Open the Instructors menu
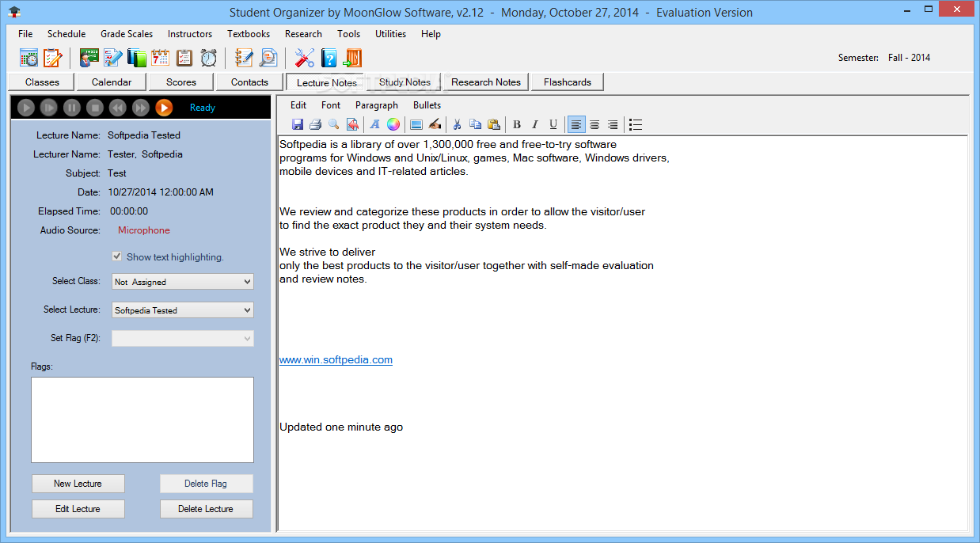This screenshot has width=980, height=543. pyautogui.click(x=190, y=34)
